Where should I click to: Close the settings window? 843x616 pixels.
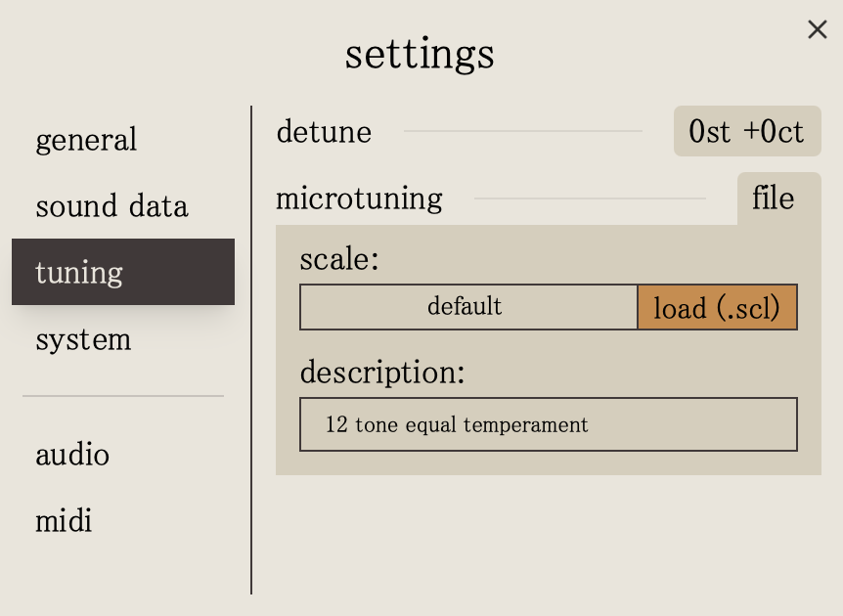tap(818, 29)
